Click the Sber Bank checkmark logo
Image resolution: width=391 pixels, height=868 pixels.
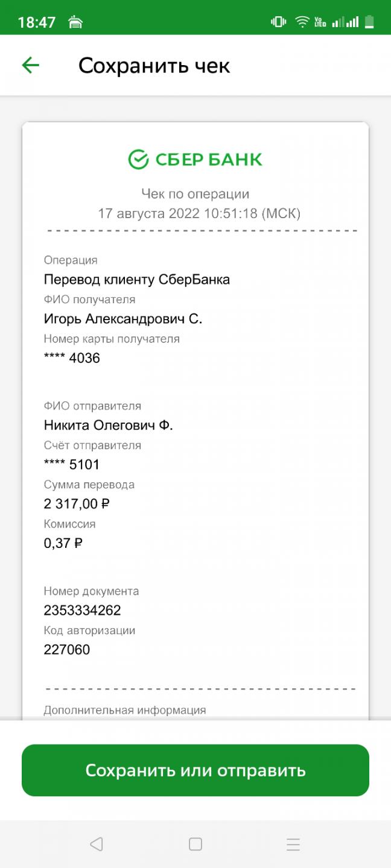[138, 160]
